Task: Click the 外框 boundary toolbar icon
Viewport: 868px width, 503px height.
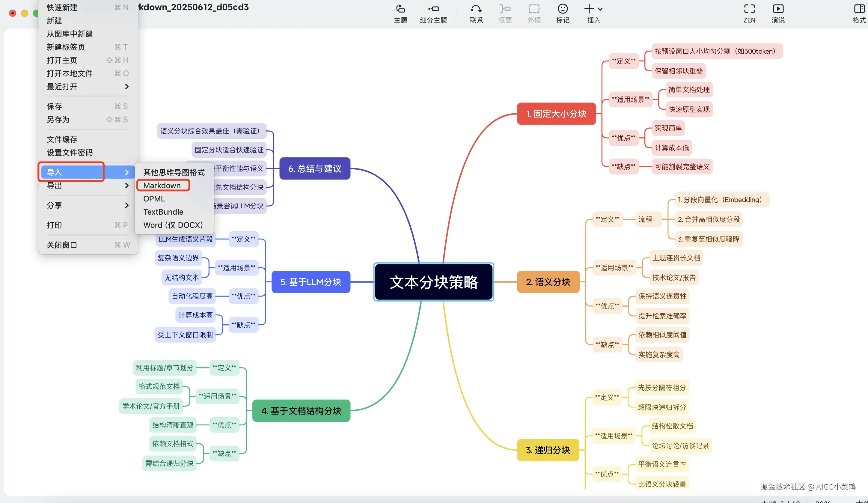Action: point(534,9)
